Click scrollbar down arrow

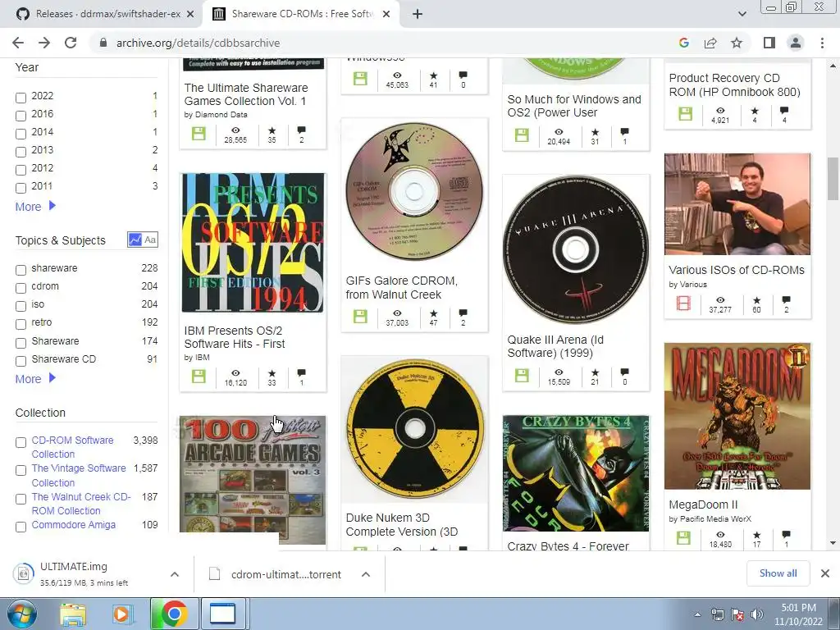coord(833,543)
